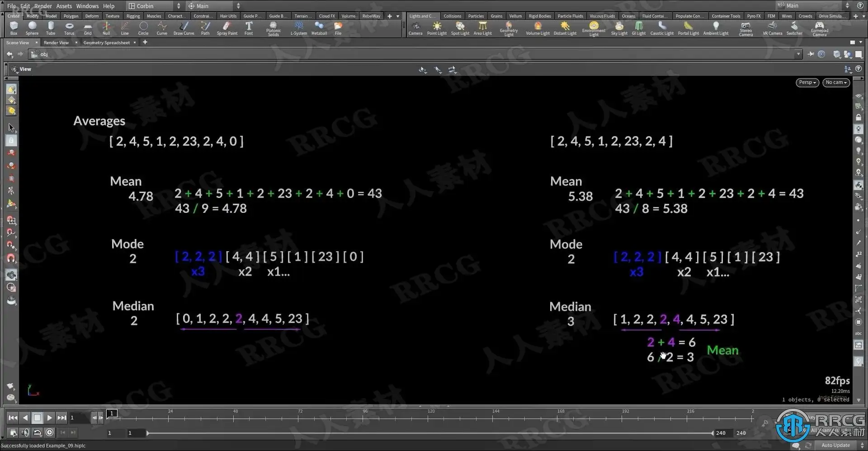Viewport: 868px width, 451px height.
Task: Open the File menu
Action: pos(11,6)
